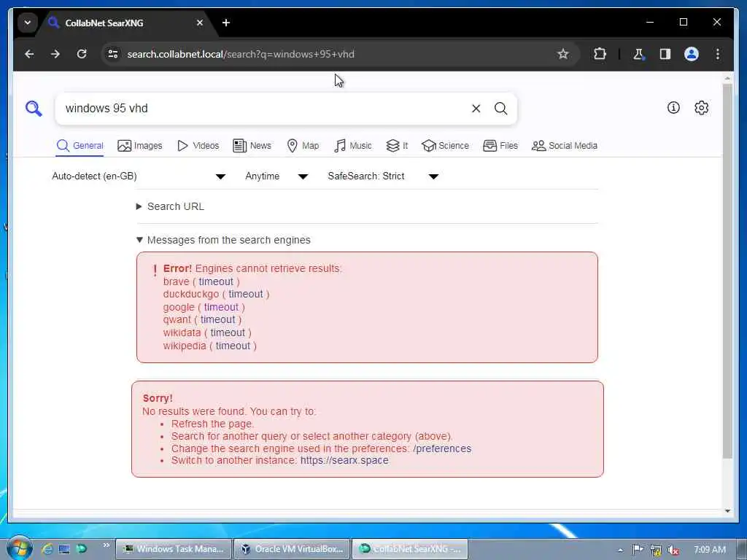Open the Windows Start button
Viewport: 747px width, 560px height.
[19, 548]
